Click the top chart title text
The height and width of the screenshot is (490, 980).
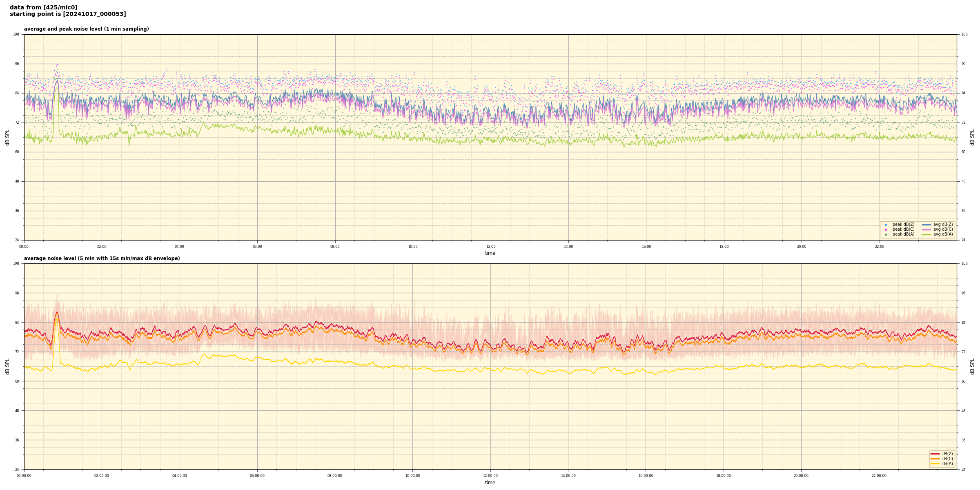point(86,29)
